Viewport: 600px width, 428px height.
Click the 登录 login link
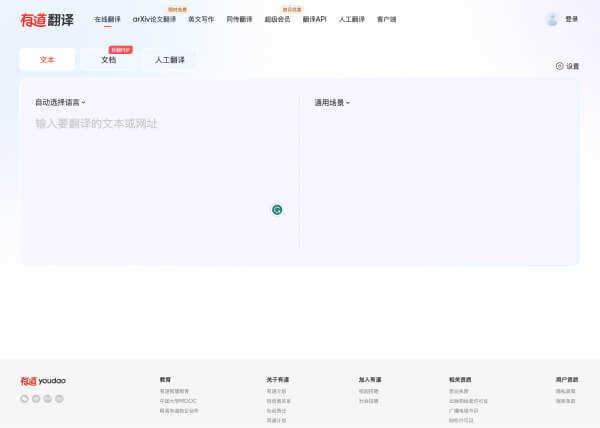coord(572,19)
